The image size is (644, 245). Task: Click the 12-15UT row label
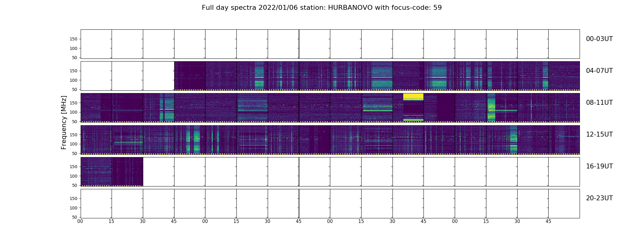[599, 134]
